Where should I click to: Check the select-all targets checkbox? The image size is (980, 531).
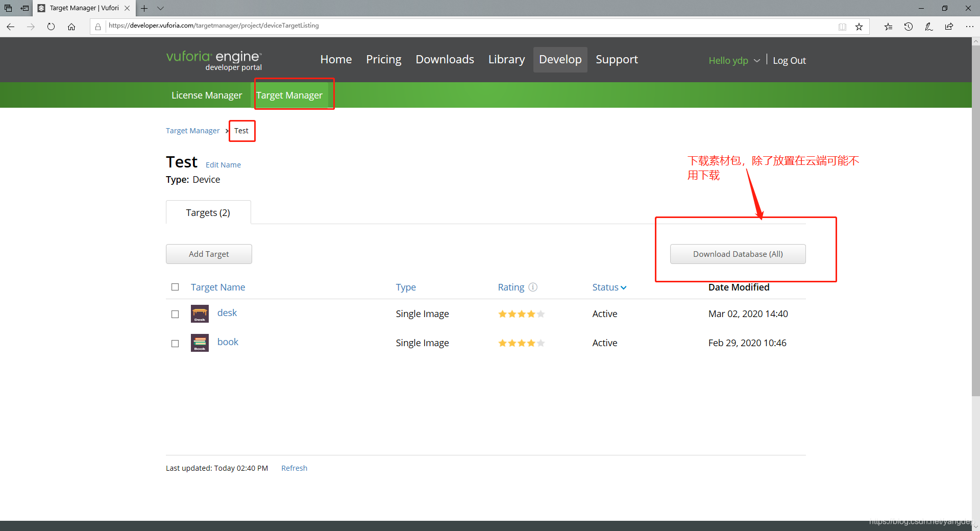pos(175,287)
